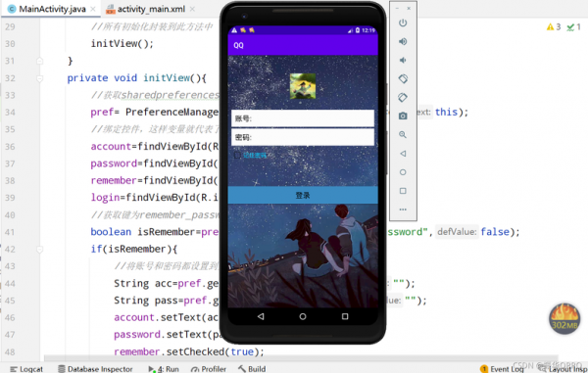Click the warnings indicator showing 3

coord(554,27)
